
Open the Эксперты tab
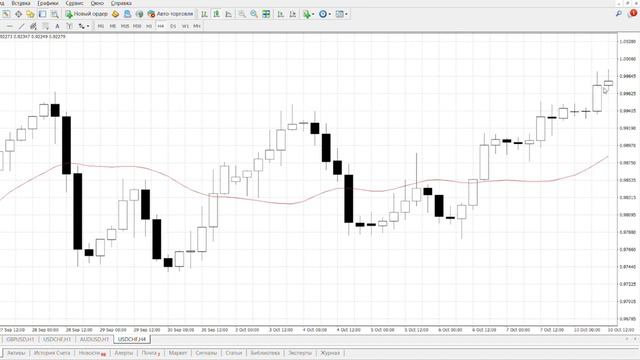click(300, 353)
